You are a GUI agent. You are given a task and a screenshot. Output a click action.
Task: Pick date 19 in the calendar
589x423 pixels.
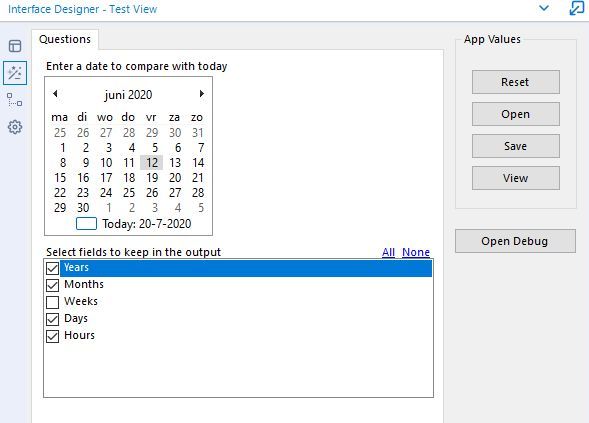152,178
